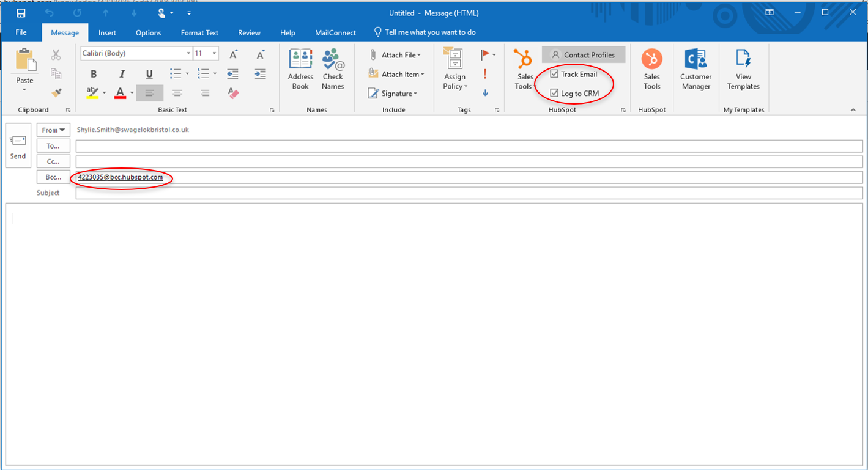Viewport: 868px width, 470px height.
Task: Go to the previous item with the up arrow
Action: point(106,13)
